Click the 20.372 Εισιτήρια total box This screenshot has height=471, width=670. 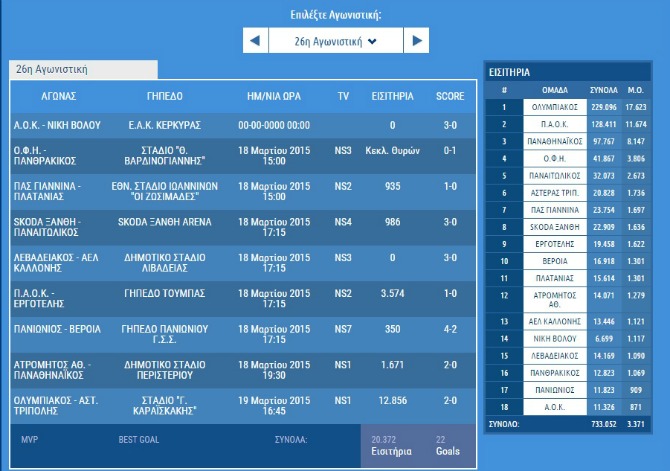pyautogui.click(x=391, y=445)
